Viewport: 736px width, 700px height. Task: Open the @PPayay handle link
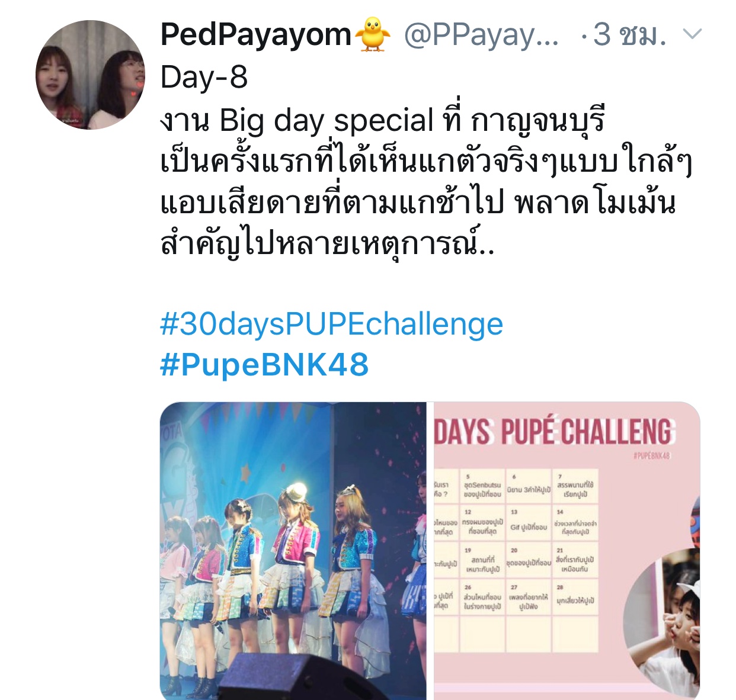(x=481, y=35)
